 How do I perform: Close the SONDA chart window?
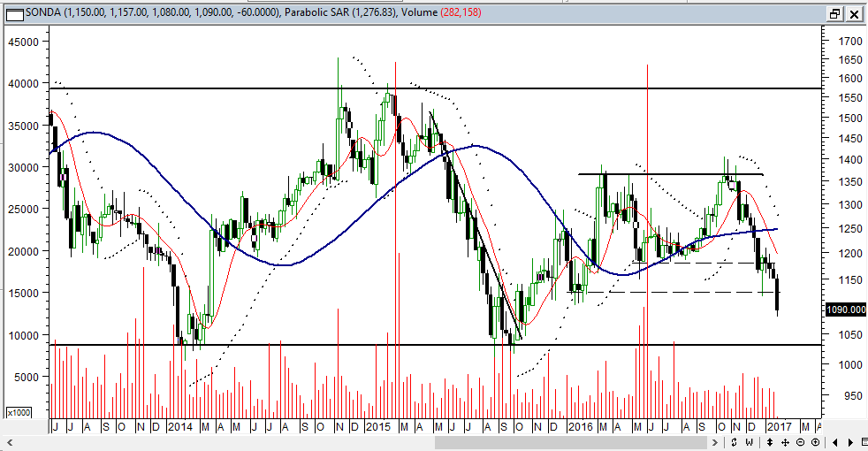point(854,14)
